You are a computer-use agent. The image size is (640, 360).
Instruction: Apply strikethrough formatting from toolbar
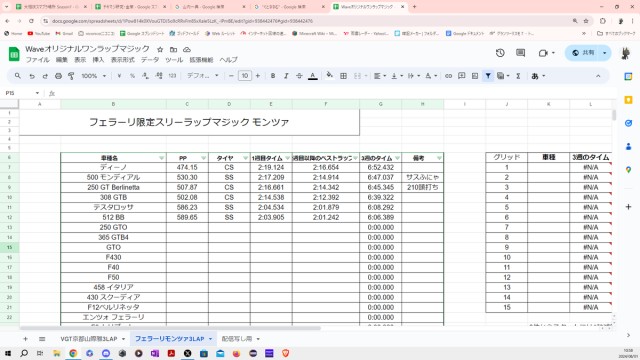[299, 76]
